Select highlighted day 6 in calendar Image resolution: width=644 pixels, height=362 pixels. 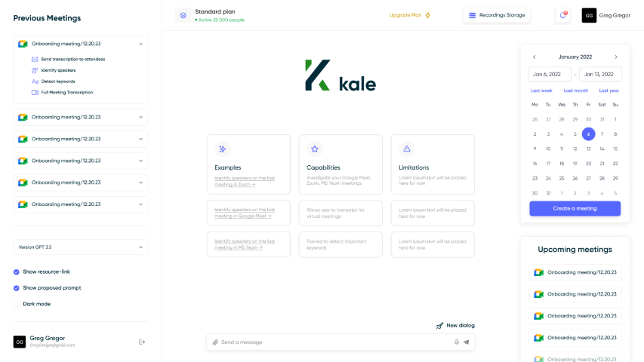click(589, 133)
